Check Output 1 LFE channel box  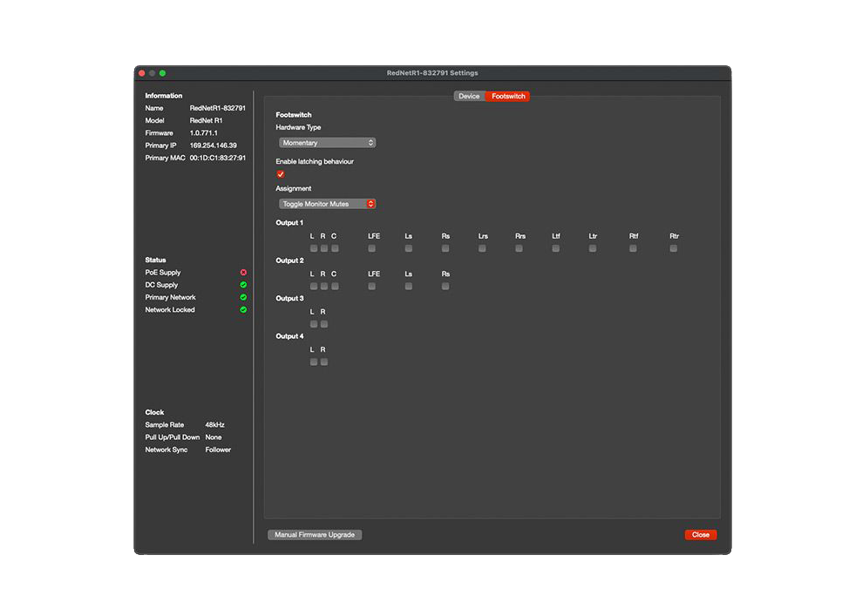click(x=371, y=248)
